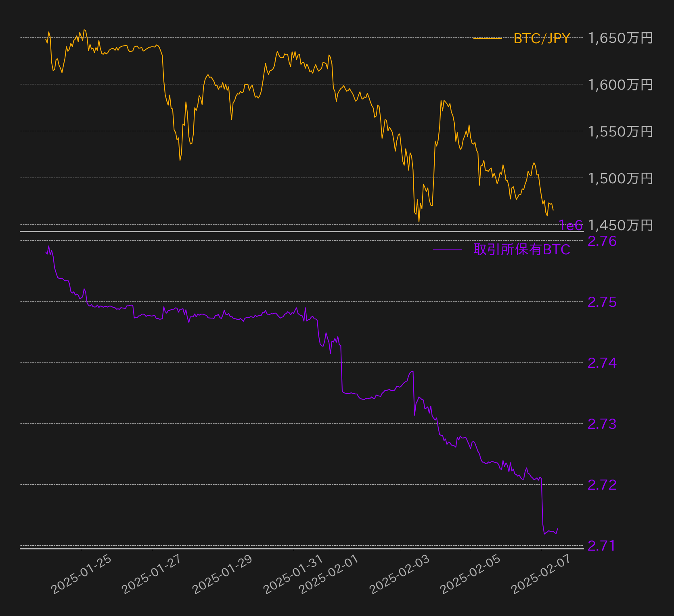Click the 取引所保有BTC legend label
674x616 pixels.
522,249
